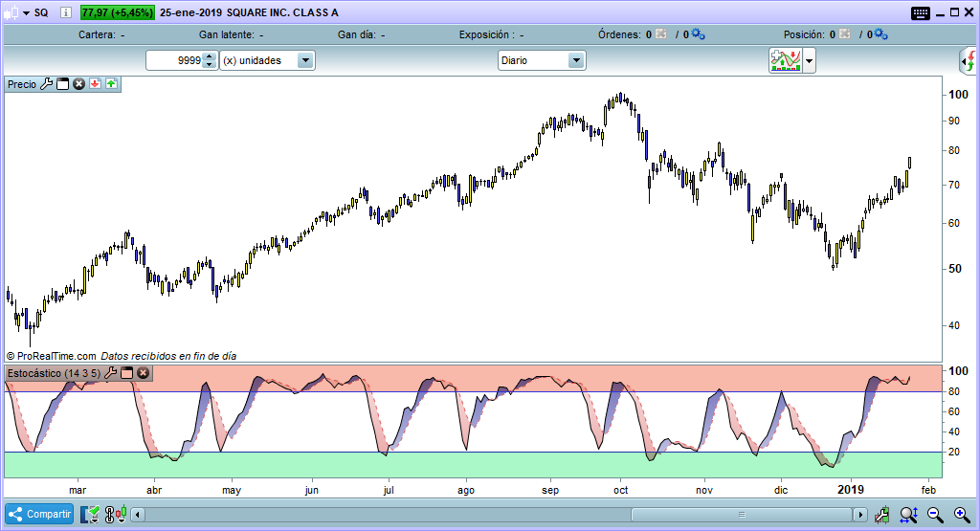
Task: Open Estocástico settings wrench icon
Action: point(110,372)
